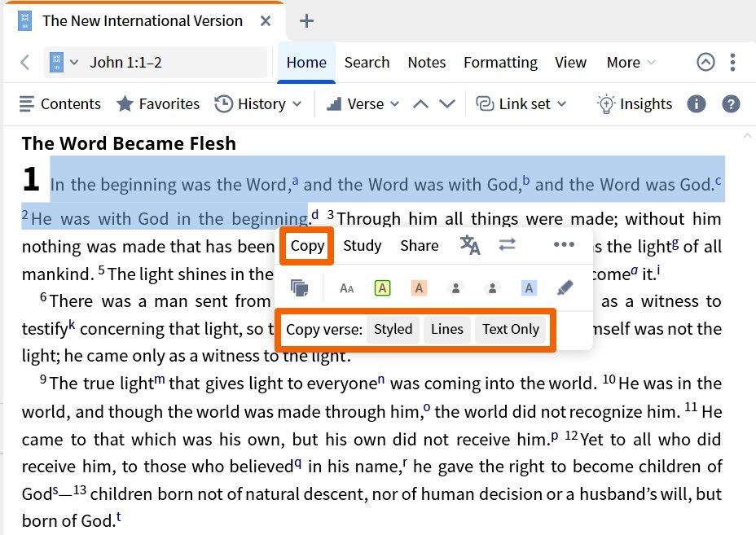The width and height of the screenshot is (756, 535).
Task: Click the Styled copy verse button
Action: [x=393, y=329]
